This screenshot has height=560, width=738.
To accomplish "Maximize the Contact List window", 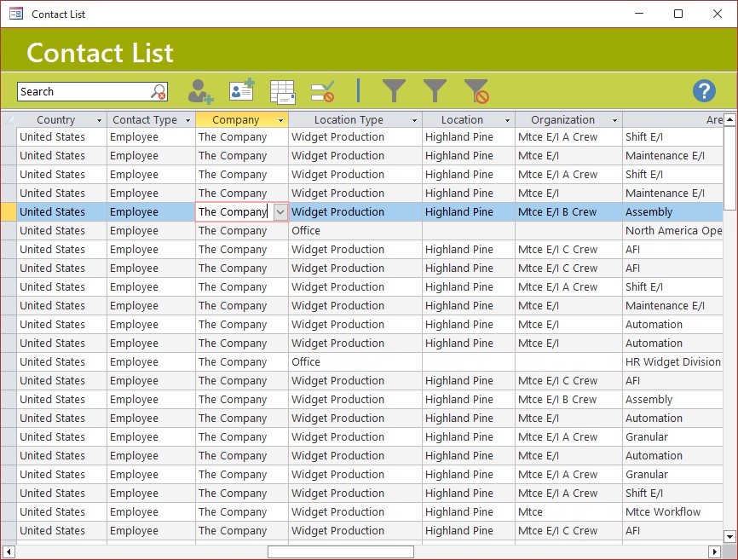I will (678, 14).
